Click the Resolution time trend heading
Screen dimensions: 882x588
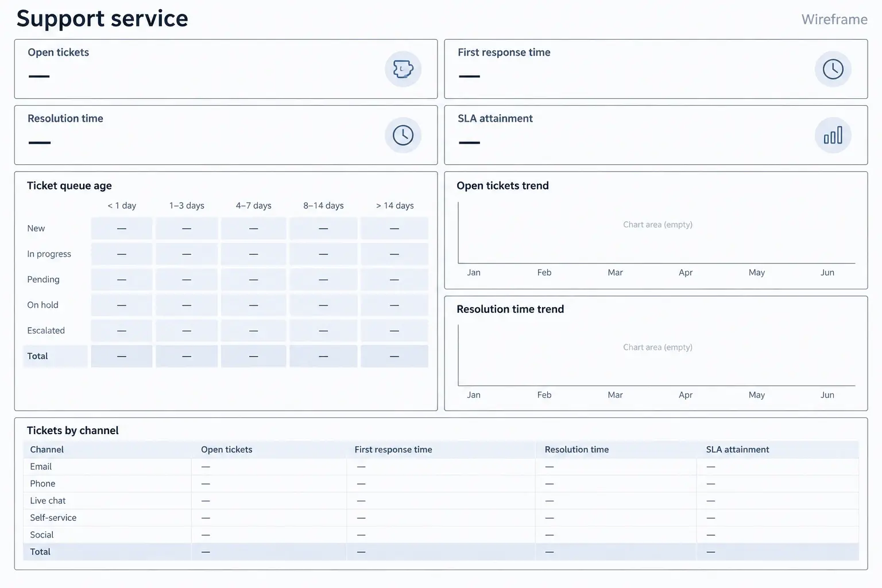(x=510, y=309)
